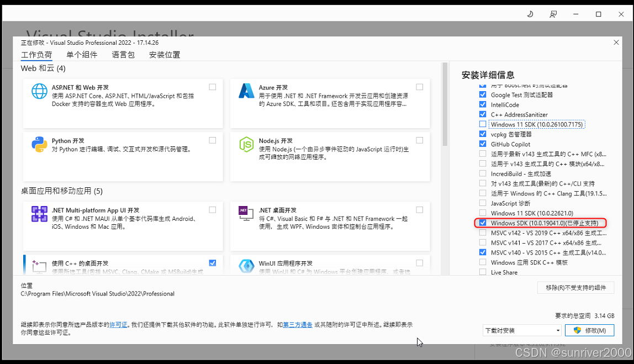Check the Python development workload checkbox
The height and width of the screenshot is (364, 634).
point(213,140)
